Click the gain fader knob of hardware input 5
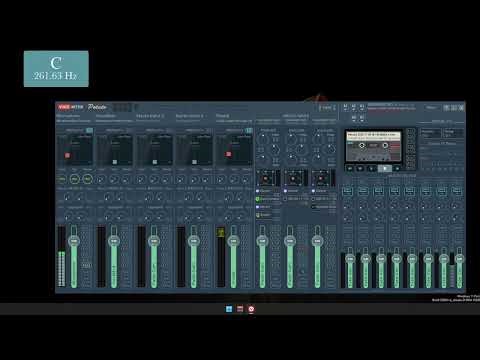 coord(233,241)
